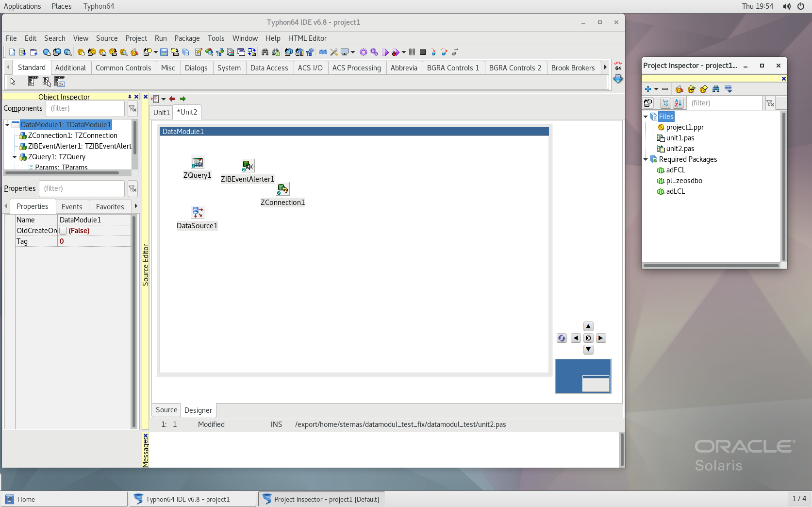812x507 pixels.
Task: Click the Project Inspector horizontal scrollbar
Action: (711, 266)
